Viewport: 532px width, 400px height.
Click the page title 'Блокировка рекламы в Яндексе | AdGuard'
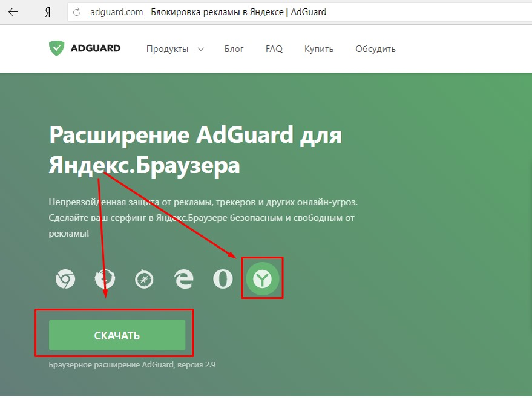(238, 12)
